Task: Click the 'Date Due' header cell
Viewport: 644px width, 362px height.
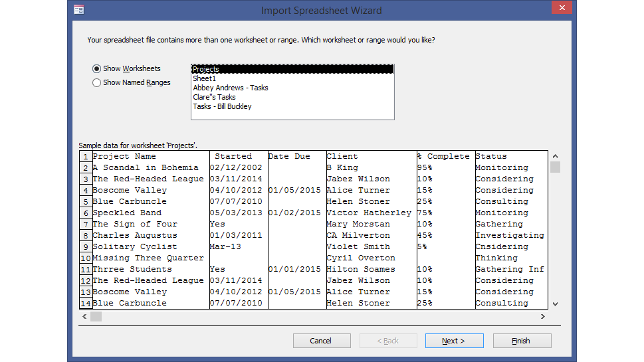Action: click(297, 156)
